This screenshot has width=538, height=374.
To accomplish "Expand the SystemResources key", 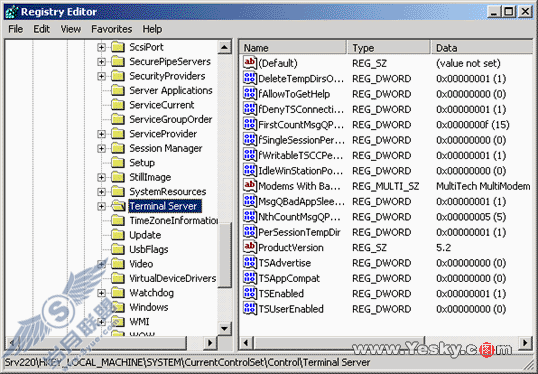I will point(101,191).
